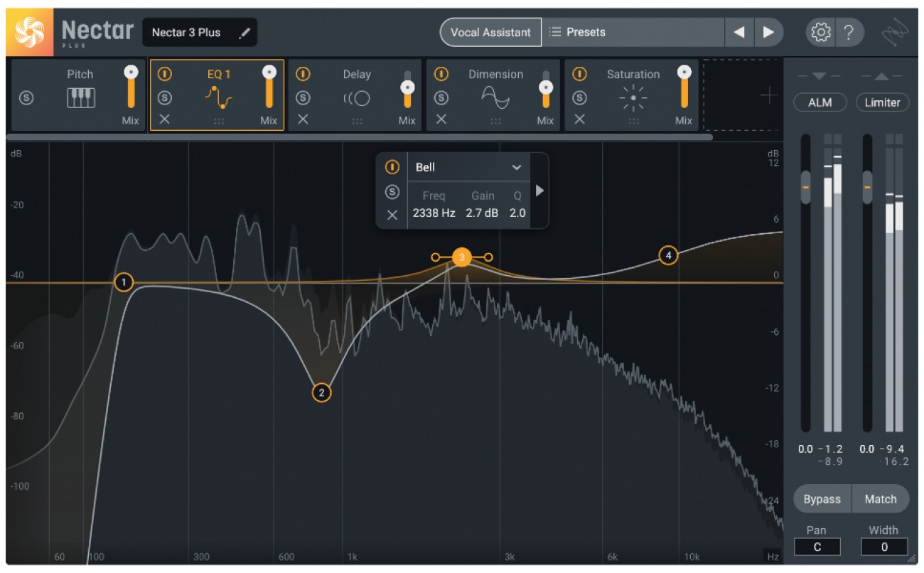The height and width of the screenshot is (573, 924).
Task: Click the plus icon to add module
Action: [768, 97]
